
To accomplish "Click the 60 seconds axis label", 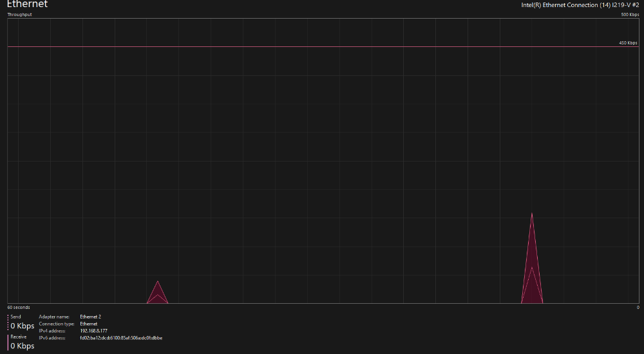I will (x=19, y=307).
